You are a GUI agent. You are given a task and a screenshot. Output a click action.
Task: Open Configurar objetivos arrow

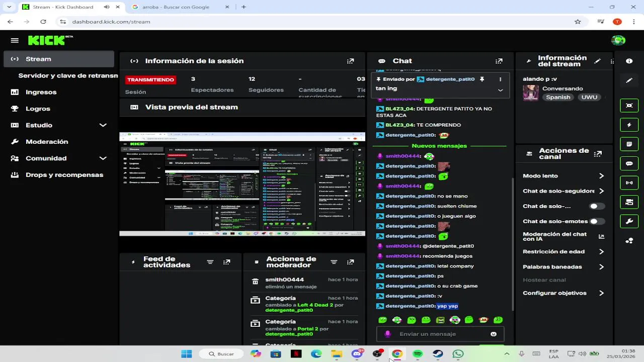pos(601,293)
